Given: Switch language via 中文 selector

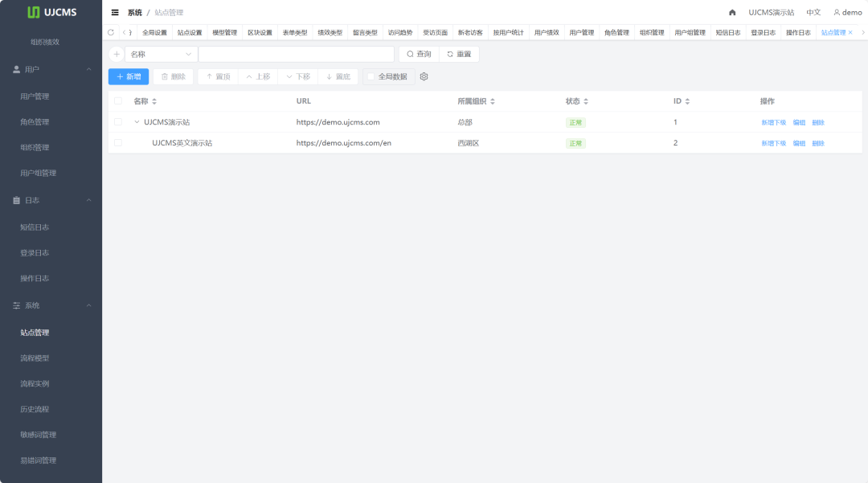Looking at the screenshot, I should (813, 12).
